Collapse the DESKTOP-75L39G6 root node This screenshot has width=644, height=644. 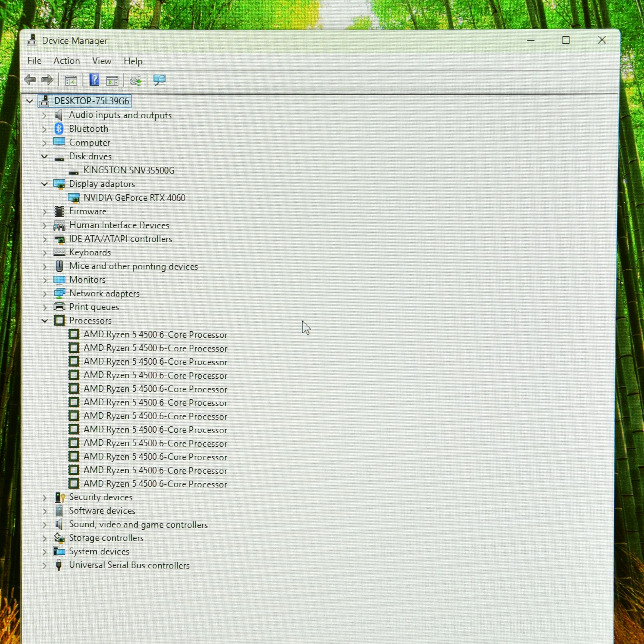pyautogui.click(x=29, y=101)
